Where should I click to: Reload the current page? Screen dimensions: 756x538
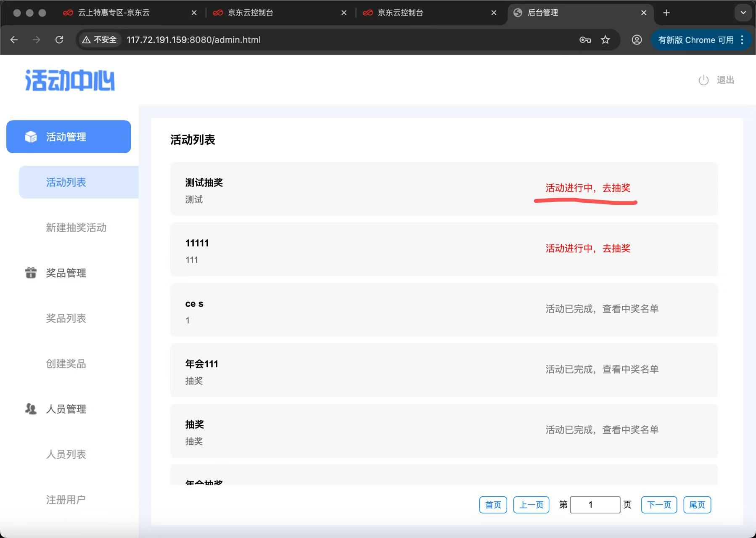(59, 40)
